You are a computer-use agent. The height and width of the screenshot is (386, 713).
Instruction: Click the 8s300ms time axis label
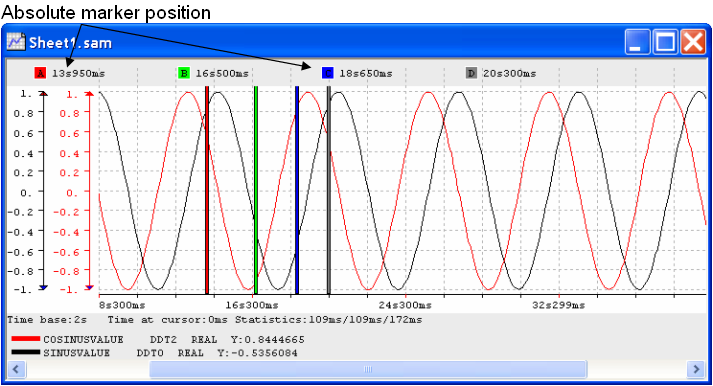coord(122,305)
